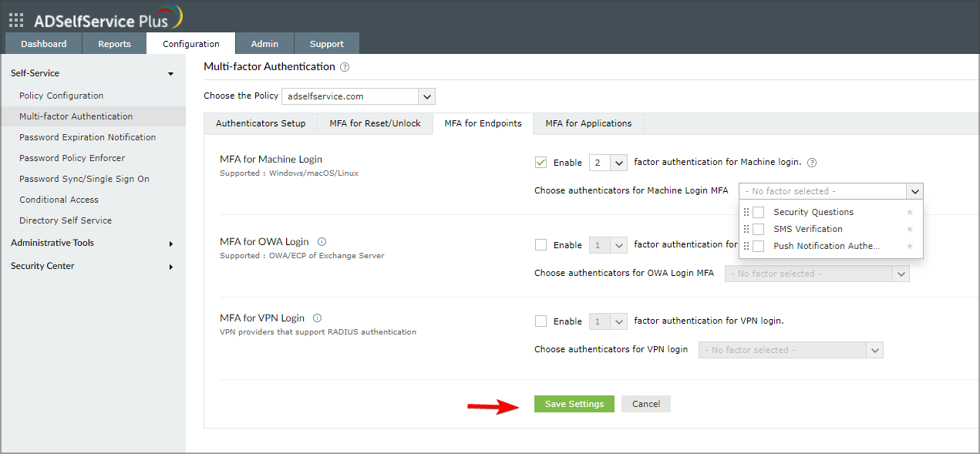This screenshot has width=980, height=454.
Task: Open the Reports tab
Action: tap(114, 44)
